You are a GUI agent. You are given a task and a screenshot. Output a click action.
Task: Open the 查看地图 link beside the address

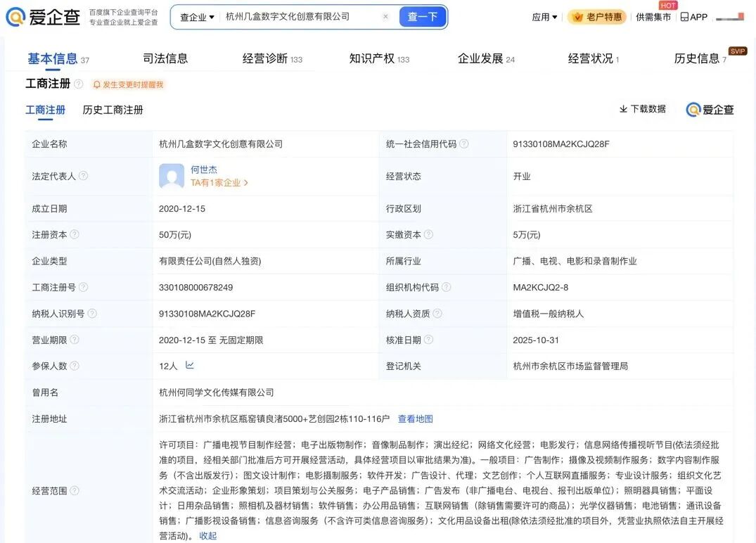coord(416,419)
